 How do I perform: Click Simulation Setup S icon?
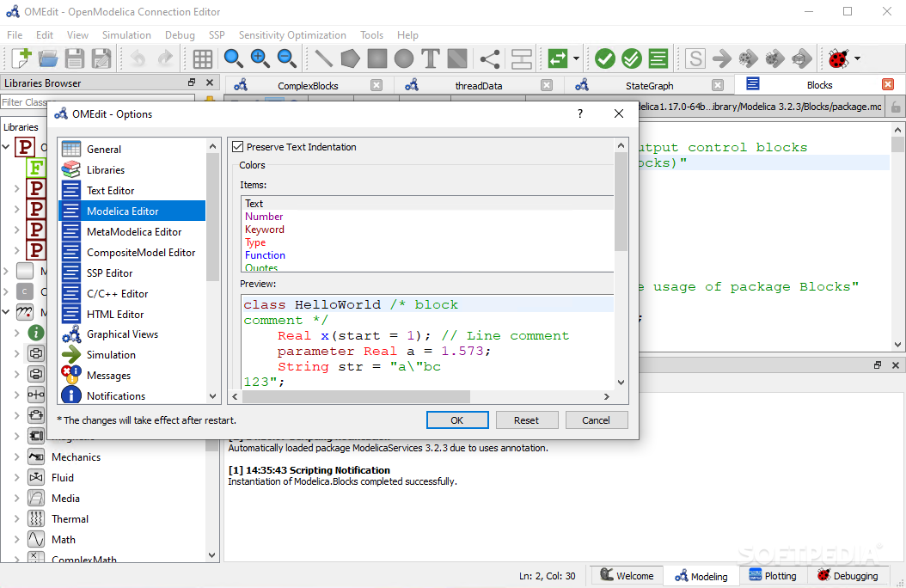(x=695, y=58)
